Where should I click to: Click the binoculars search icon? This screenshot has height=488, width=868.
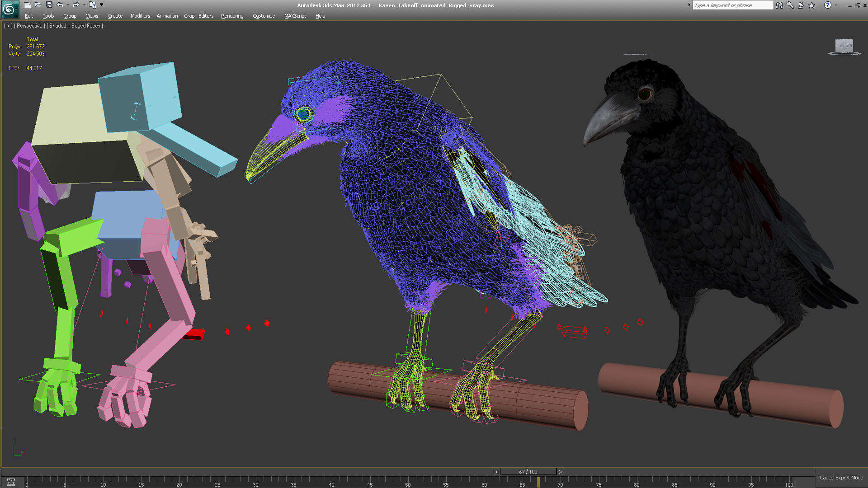[x=779, y=5]
